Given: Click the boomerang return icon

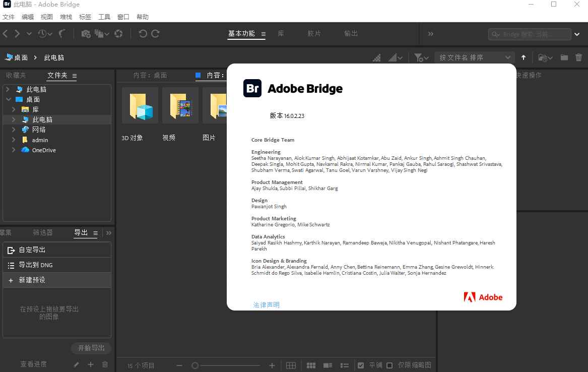Looking at the screenshot, I should [x=62, y=34].
